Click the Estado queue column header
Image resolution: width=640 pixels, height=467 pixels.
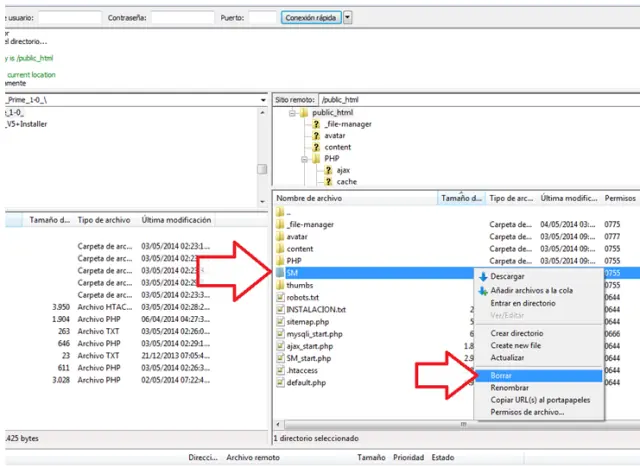click(443, 458)
